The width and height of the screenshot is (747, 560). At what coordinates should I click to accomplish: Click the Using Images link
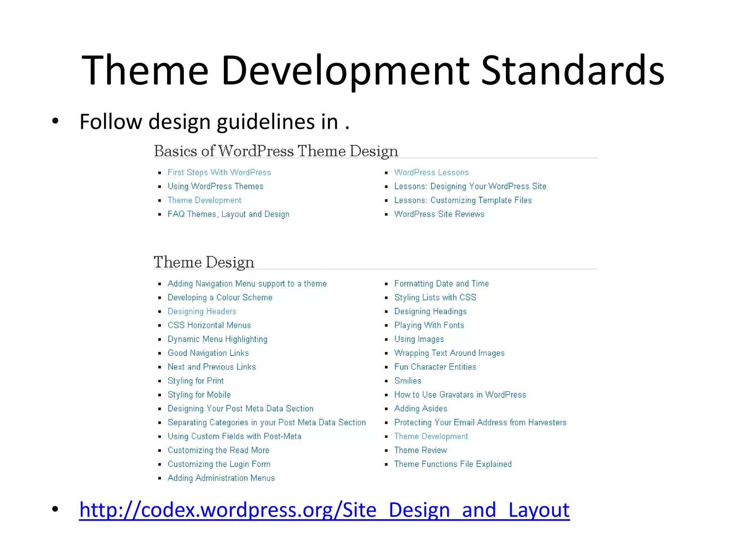pyautogui.click(x=419, y=339)
